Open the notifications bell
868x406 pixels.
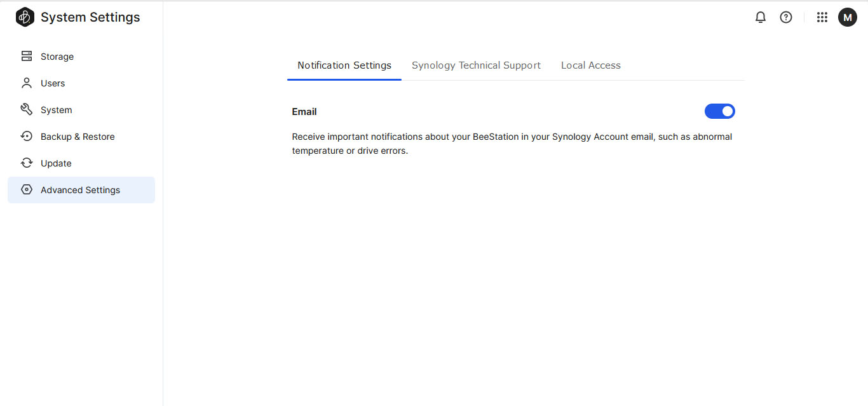[x=761, y=18]
